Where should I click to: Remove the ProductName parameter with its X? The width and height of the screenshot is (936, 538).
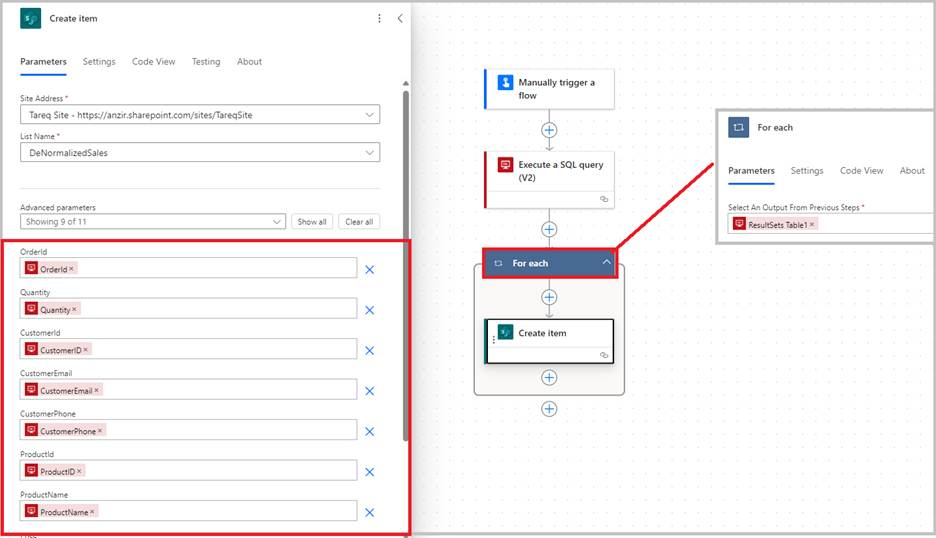pyautogui.click(x=370, y=513)
